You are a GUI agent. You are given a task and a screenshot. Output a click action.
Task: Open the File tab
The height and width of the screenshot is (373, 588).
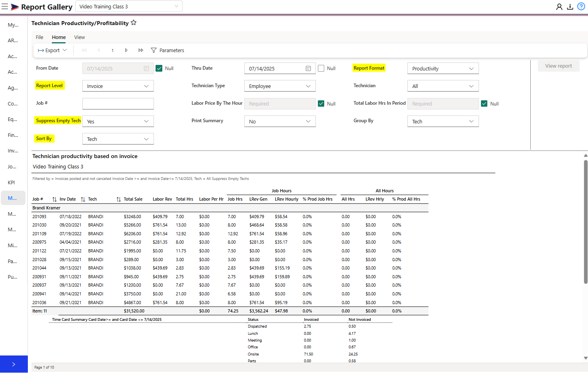[39, 37]
